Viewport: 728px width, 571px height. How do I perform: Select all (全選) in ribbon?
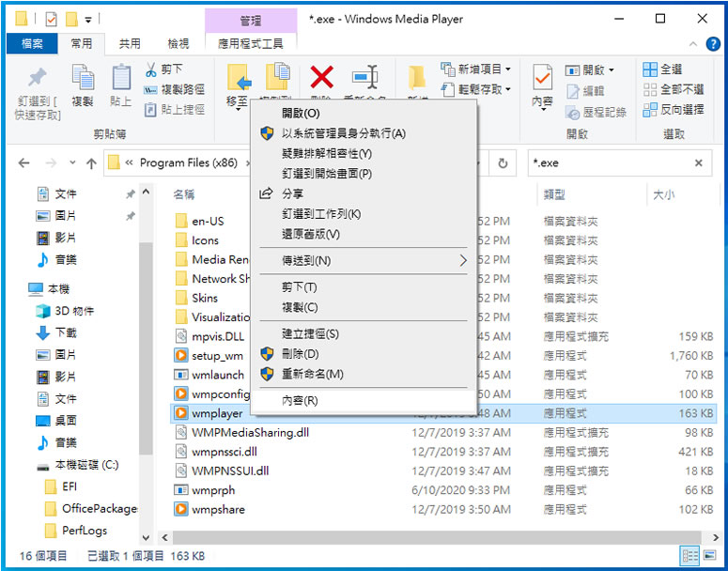tap(662, 69)
